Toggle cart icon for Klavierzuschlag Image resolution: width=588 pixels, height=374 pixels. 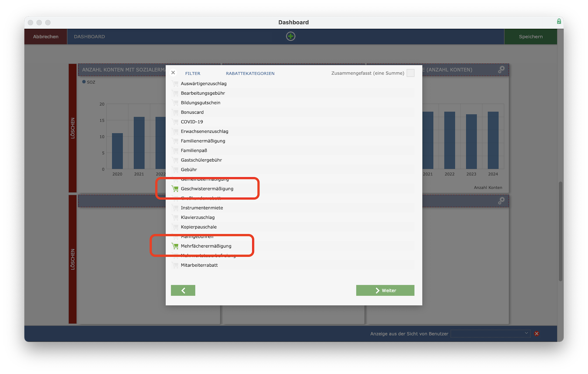tap(175, 217)
